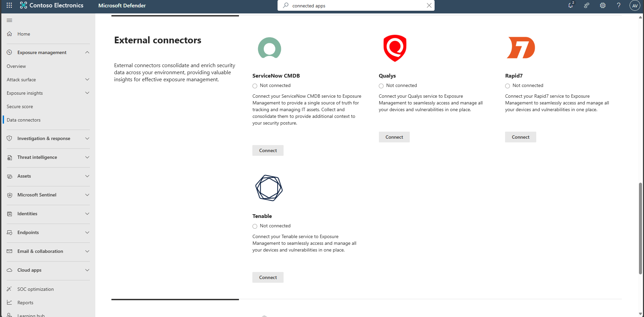The height and width of the screenshot is (317, 644).
Task: Click the Cloud apps cloud icon
Action: [9, 270]
